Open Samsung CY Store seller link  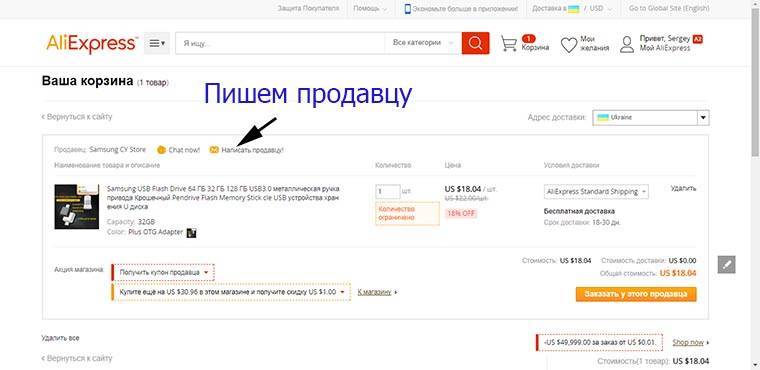[117, 150]
